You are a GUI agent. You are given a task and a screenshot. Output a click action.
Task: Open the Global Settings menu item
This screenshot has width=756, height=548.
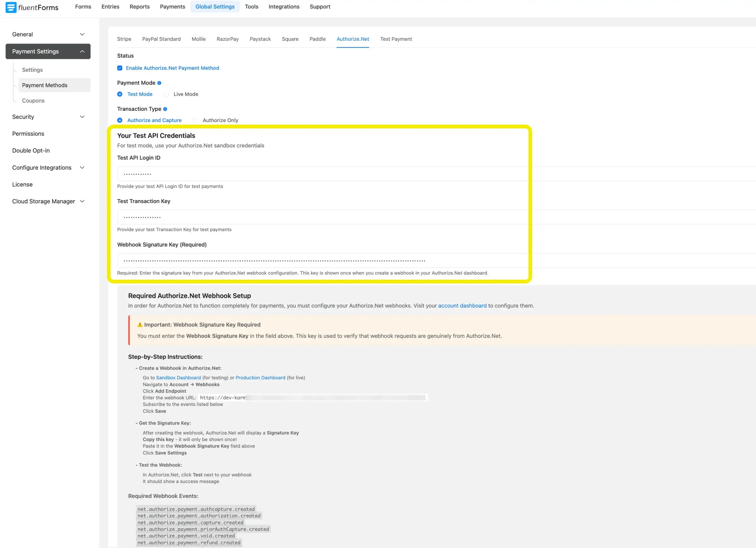coord(215,7)
